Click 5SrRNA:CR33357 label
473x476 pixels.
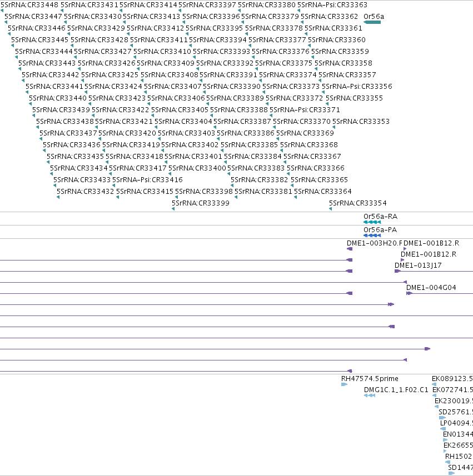347,74
